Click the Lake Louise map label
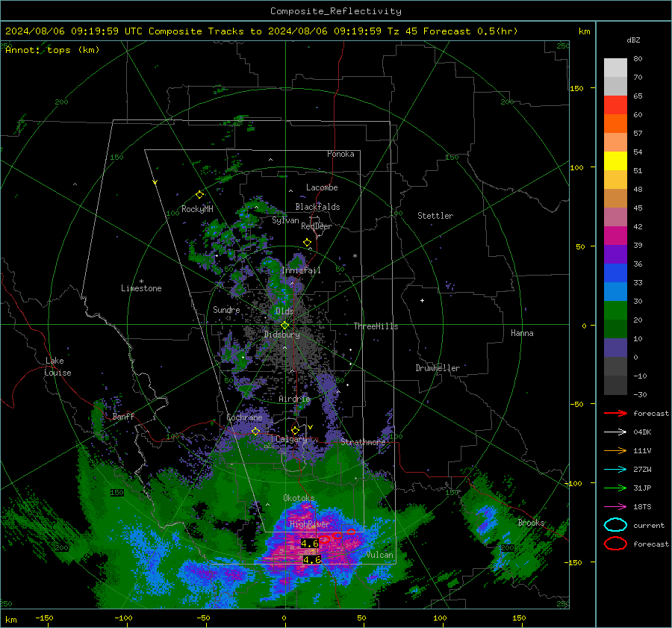Image resolution: width=672 pixels, height=628 pixels. click(57, 367)
